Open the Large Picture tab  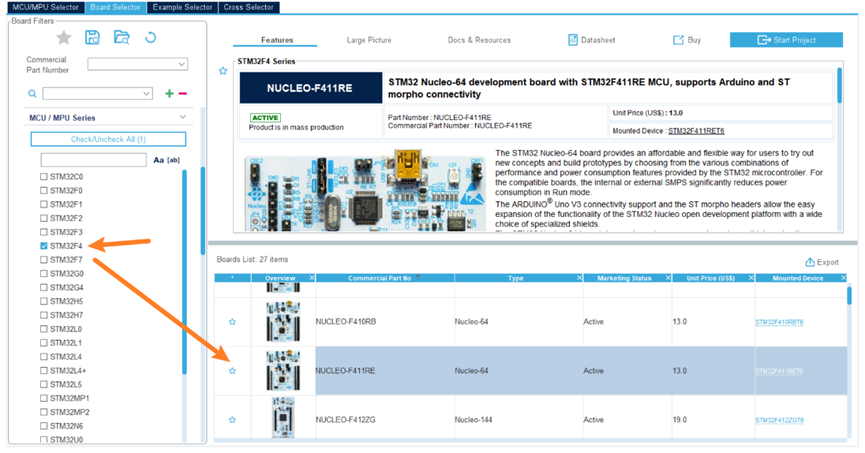(369, 40)
